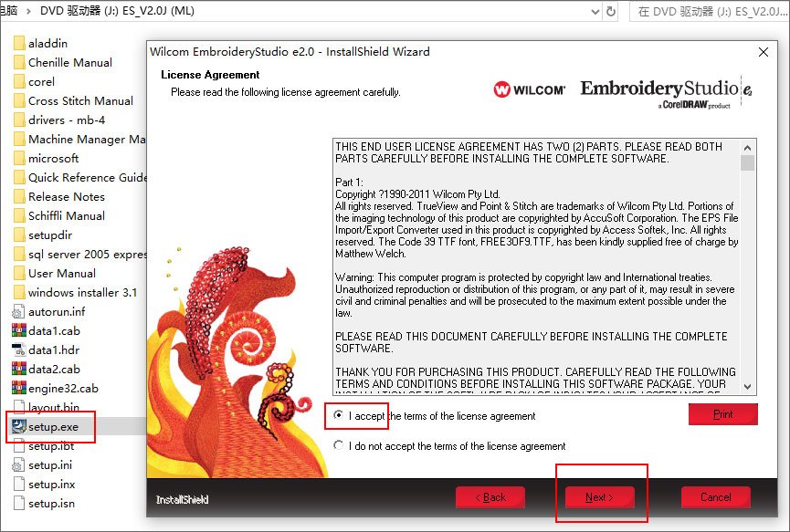This screenshot has height=532, width=790.
Task: Choose 'I do not accept' radio button
Action: [339, 445]
